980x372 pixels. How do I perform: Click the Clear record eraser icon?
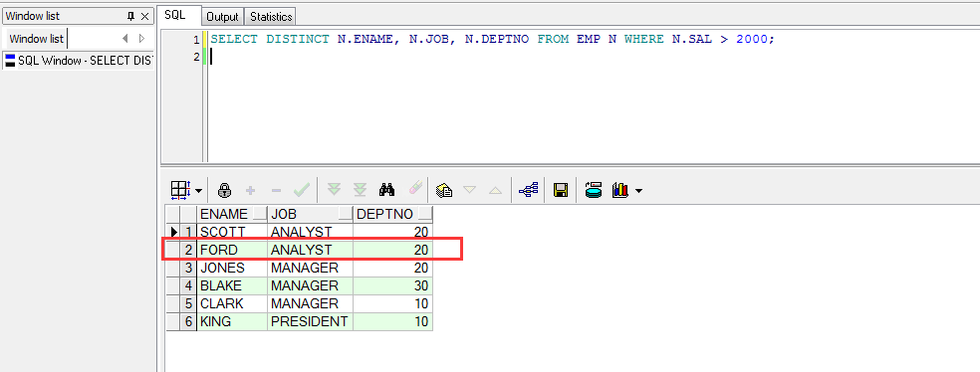point(415,189)
